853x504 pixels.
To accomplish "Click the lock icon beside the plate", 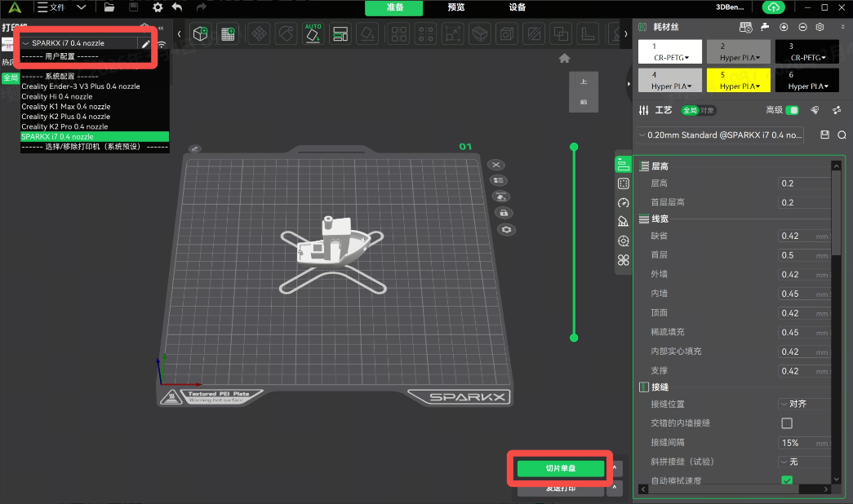I will (x=503, y=213).
